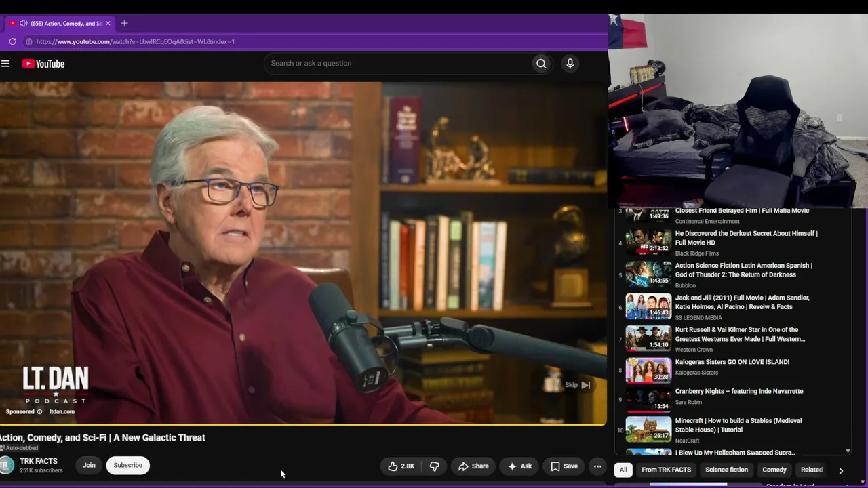Start voice search with the microphone
The height and width of the screenshot is (488, 868).
pyautogui.click(x=570, y=64)
